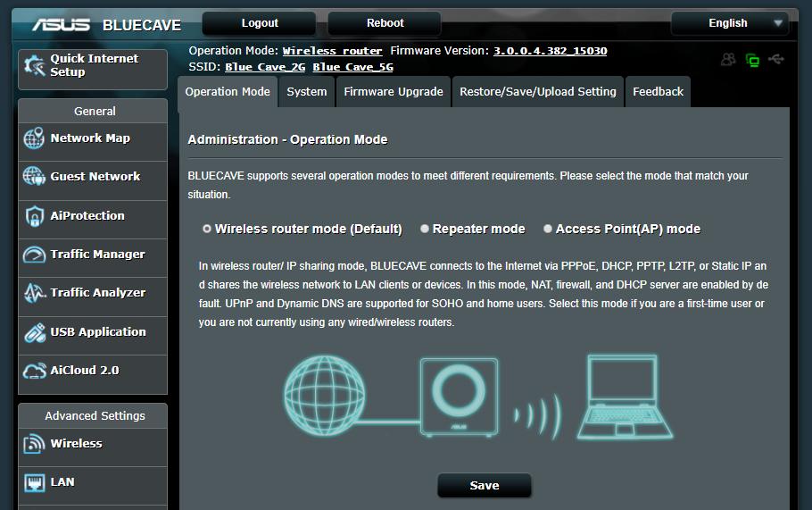Viewport: 812px width, 510px height.
Task: Open Traffic Manager menu entry
Action: click(x=93, y=257)
